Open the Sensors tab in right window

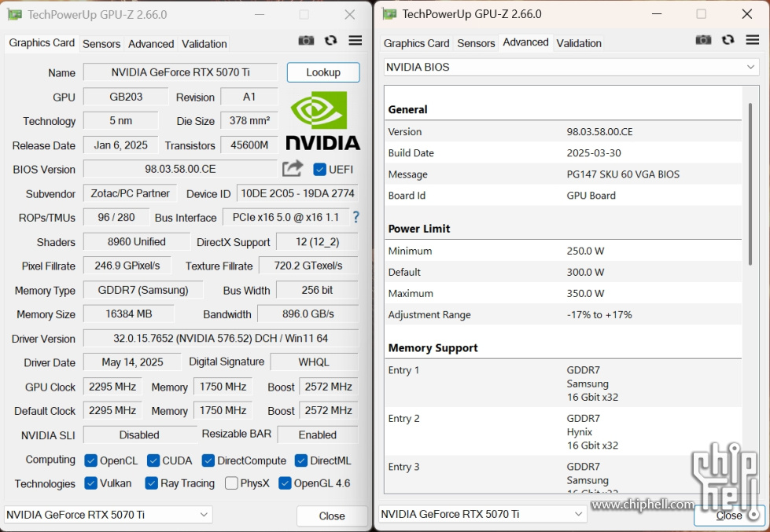coord(476,44)
